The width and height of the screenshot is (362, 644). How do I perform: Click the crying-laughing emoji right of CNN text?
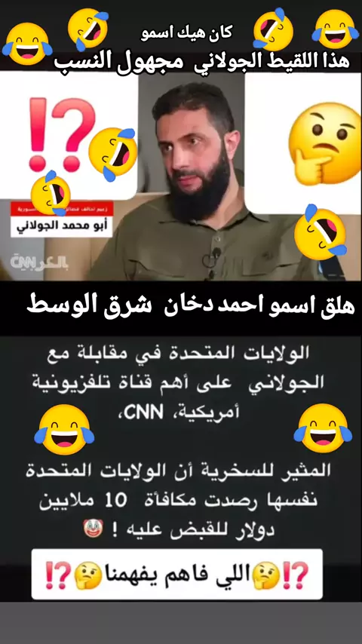[323, 428]
